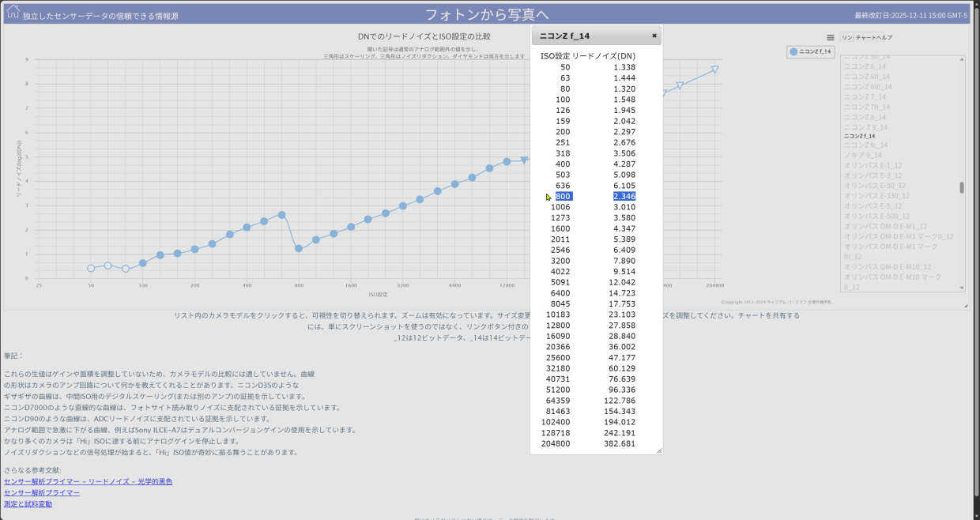Toggle visibility of オリンパス E-30_12 camera
980x520 pixels.
pyautogui.click(x=873, y=185)
